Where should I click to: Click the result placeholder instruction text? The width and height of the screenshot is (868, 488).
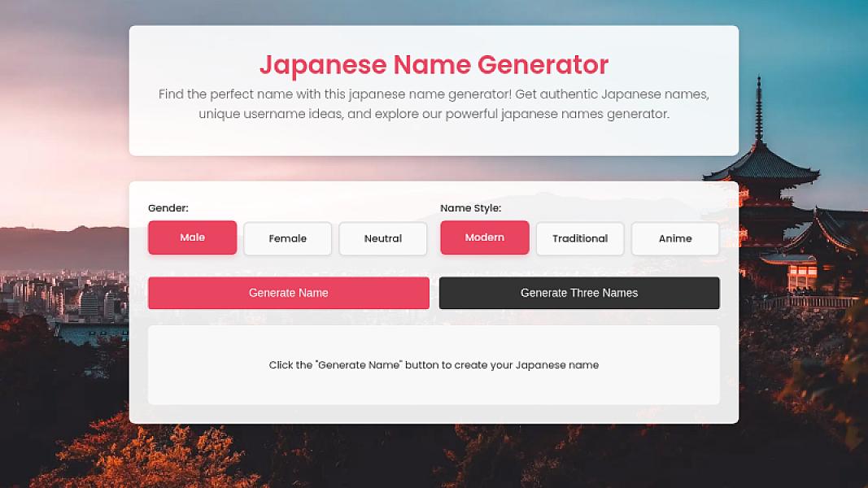click(434, 364)
